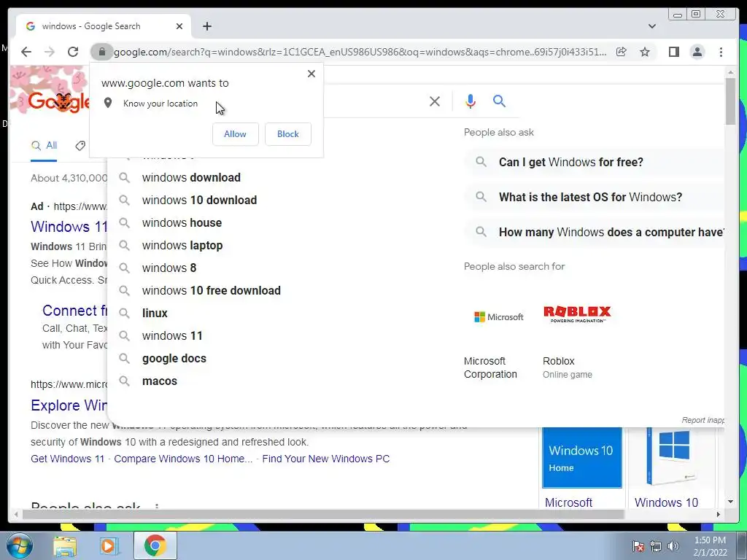The width and height of the screenshot is (747, 560).
Task: Open the taskbar clock showing 1:50 PM
Action: pos(710,546)
